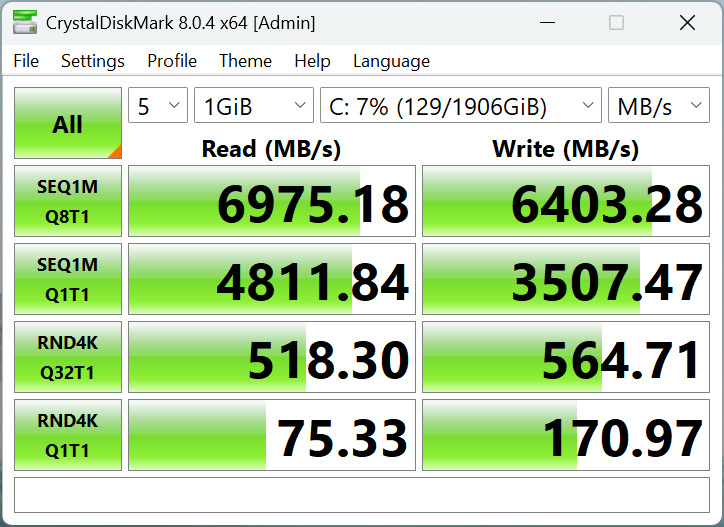Run the RND4K Q32T1 benchmark
The width and height of the screenshot is (724, 527).
(x=68, y=357)
